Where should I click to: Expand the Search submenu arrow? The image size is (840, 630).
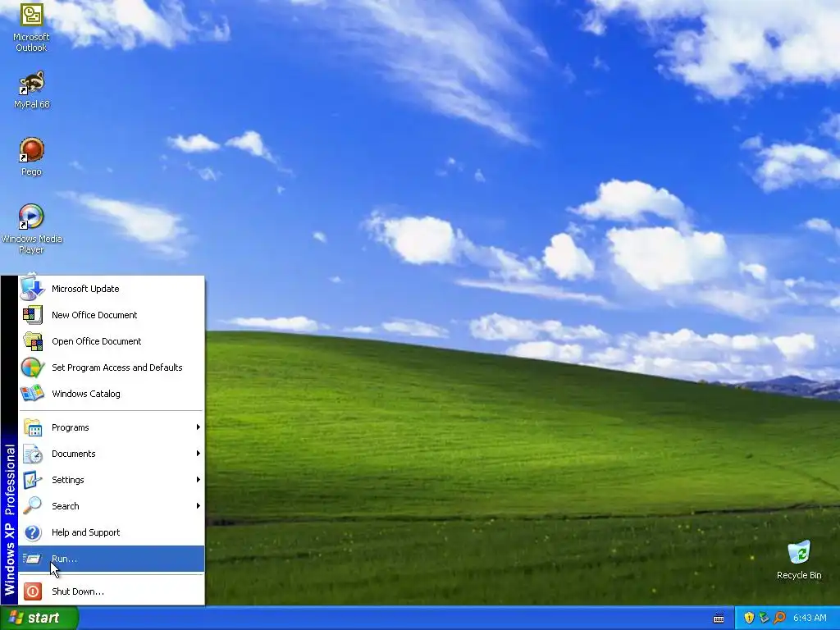(199, 505)
